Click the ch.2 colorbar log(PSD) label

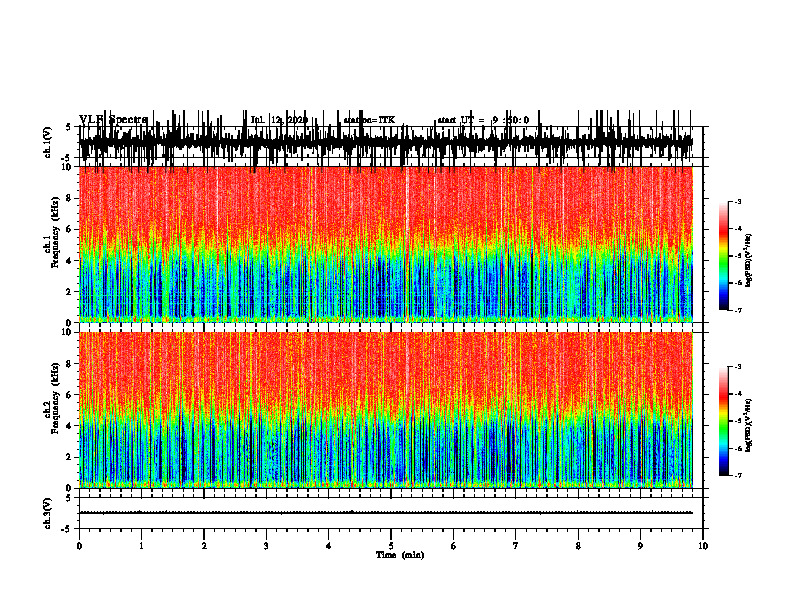[x=749, y=424]
